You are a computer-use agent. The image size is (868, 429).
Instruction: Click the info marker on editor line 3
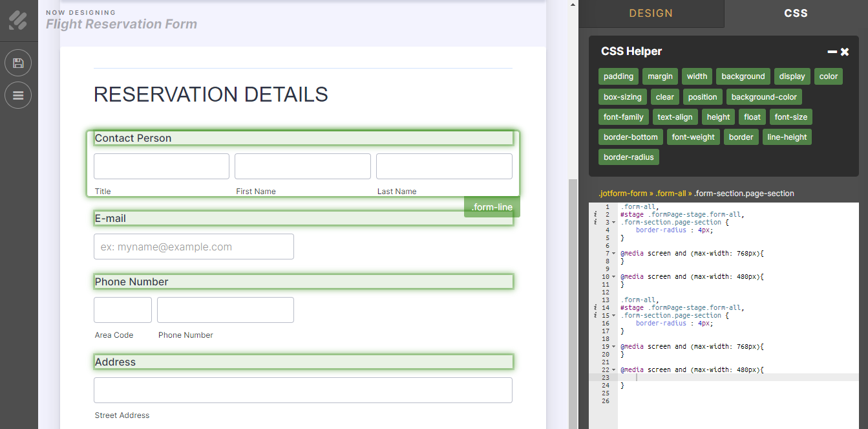[x=595, y=222]
